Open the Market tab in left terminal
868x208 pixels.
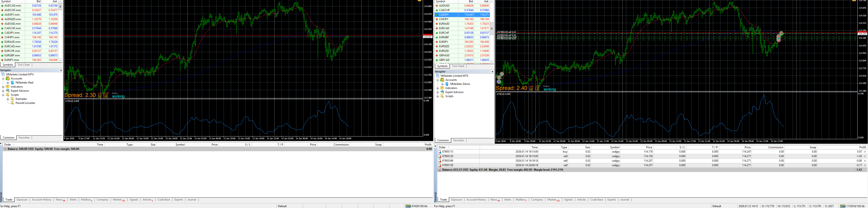point(119,200)
